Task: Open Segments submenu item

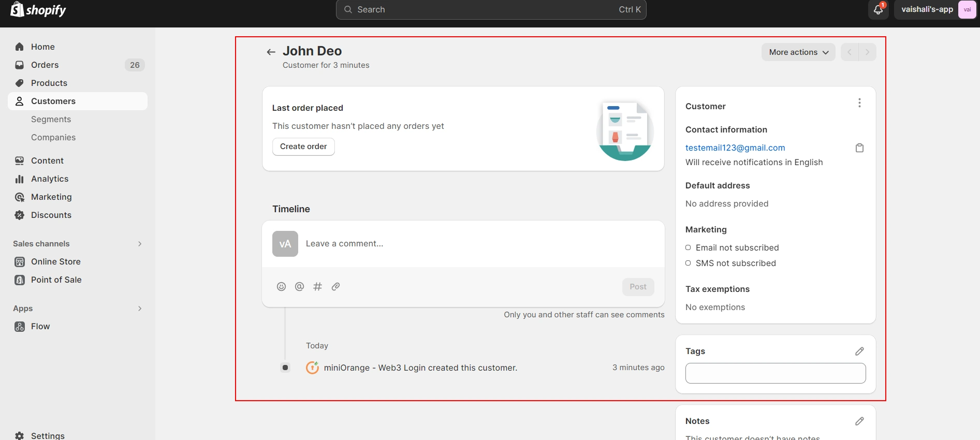Action: (x=51, y=119)
